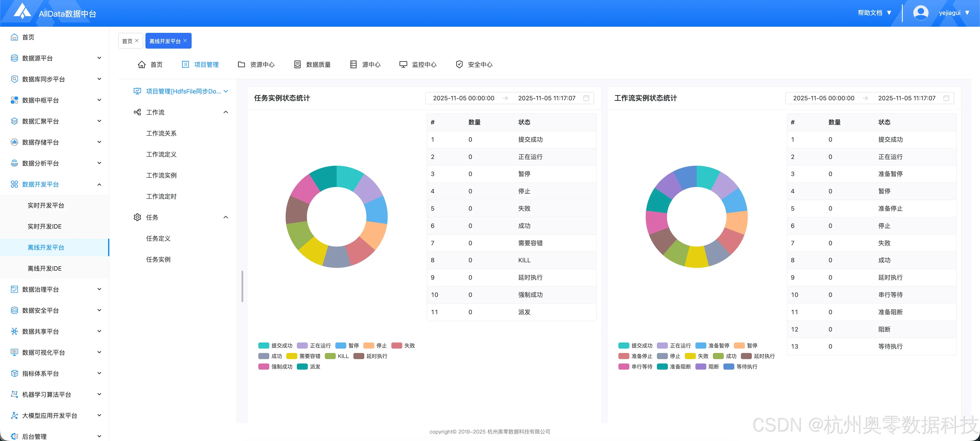Go to 离线开发IDE in sidebar
The image size is (980, 441).
[x=44, y=268]
